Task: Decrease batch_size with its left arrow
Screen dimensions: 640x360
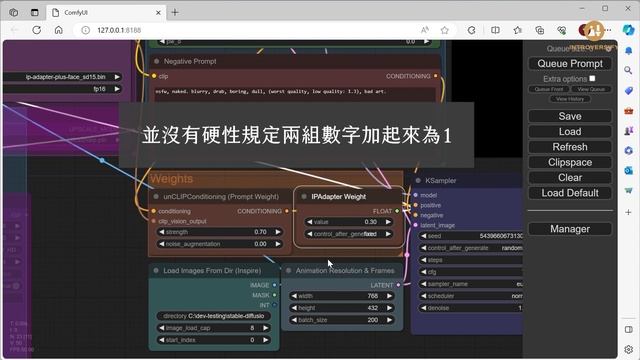Action: tap(294, 320)
